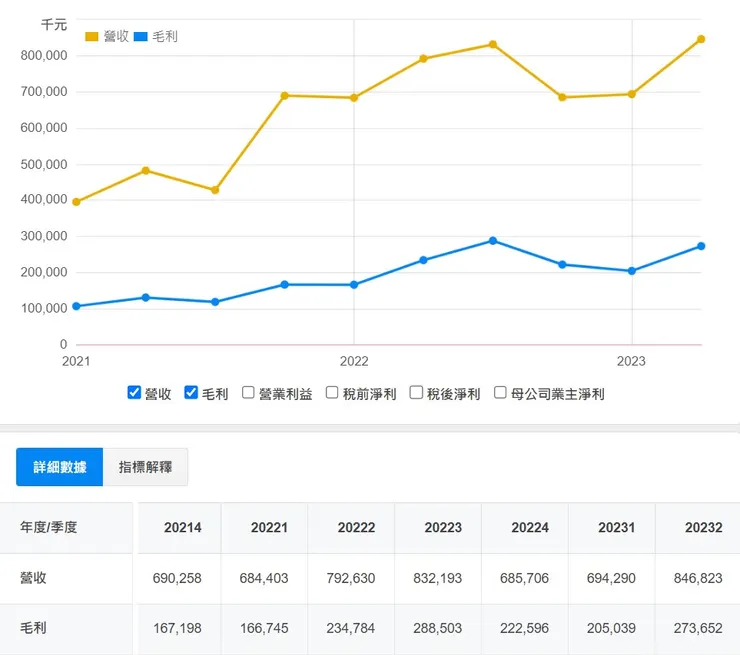
Task: Select the last yellow 營收 data point
Action: click(701, 39)
